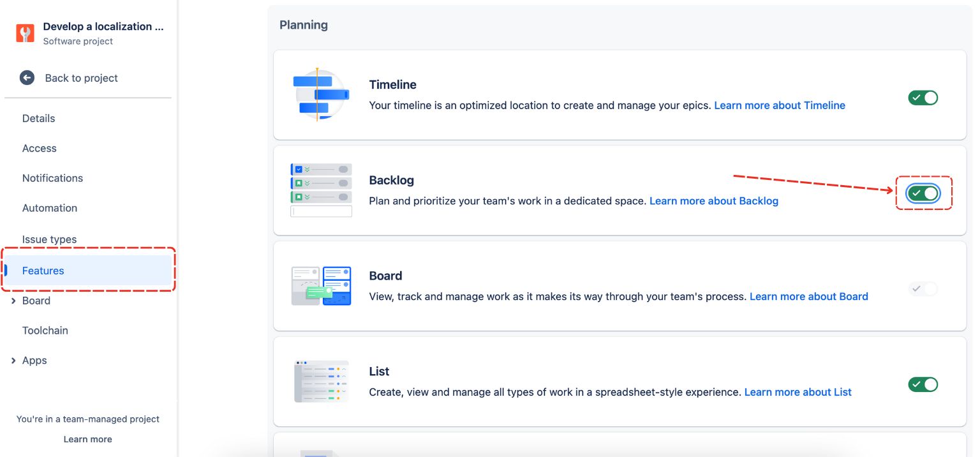Screen dimensions: 980x457
Task: Click the Backlog feature illustration
Action: click(321, 190)
